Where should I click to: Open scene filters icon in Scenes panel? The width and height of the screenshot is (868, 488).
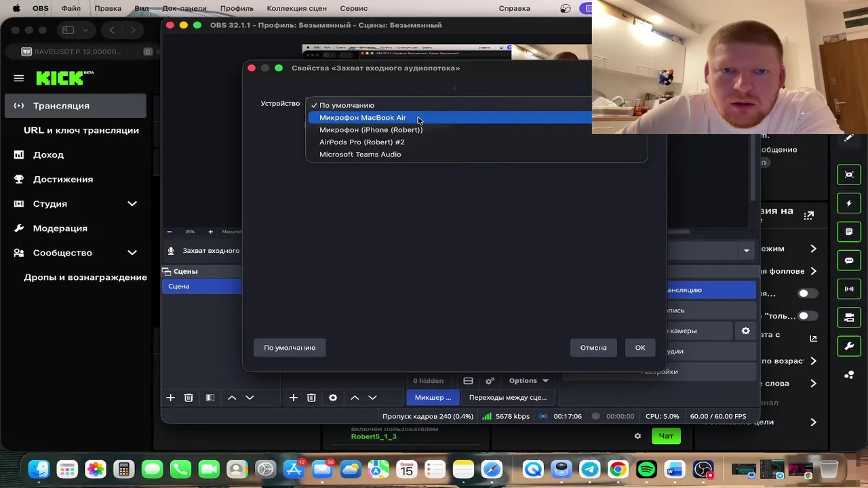click(210, 398)
